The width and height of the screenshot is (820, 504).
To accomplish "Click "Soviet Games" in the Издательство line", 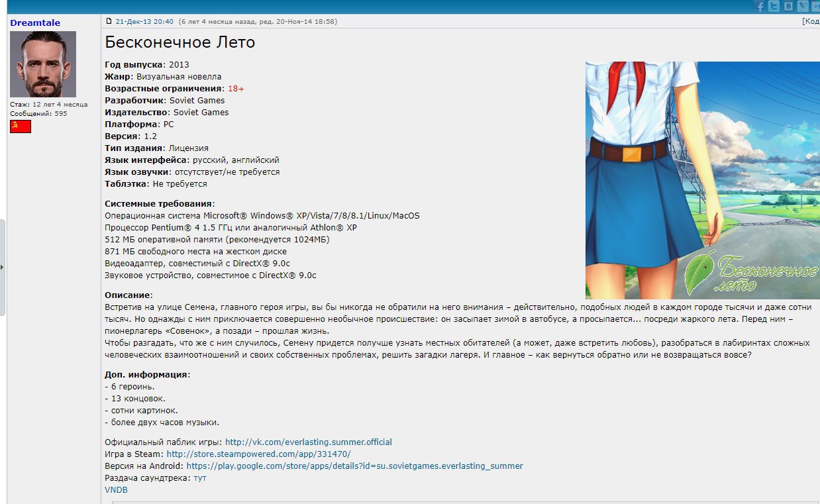I will pyautogui.click(x=201, y=112).
